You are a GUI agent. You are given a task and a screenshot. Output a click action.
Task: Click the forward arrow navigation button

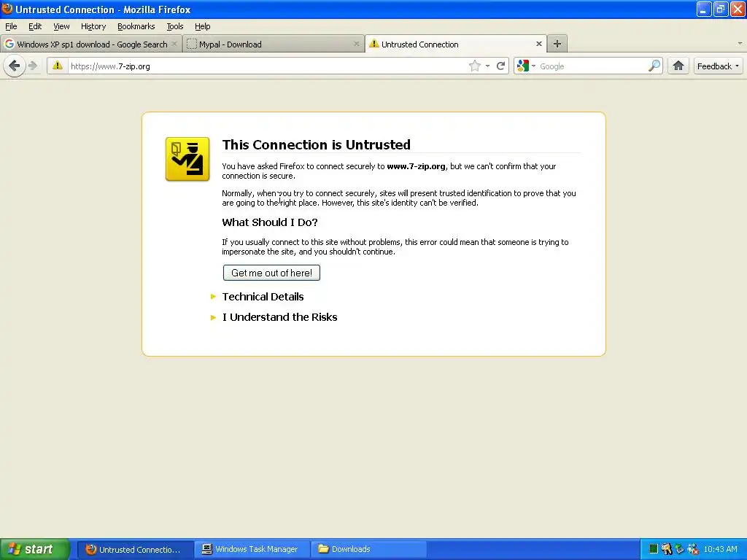[32, 66]
